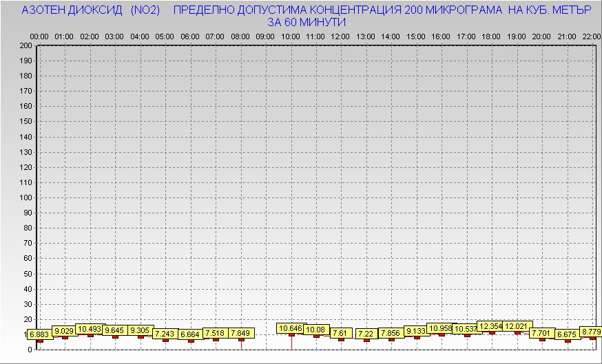Select the 12.021 value label at 19:00
The image size is (602, 364).
pyautogui.click(x=516, y=326)
